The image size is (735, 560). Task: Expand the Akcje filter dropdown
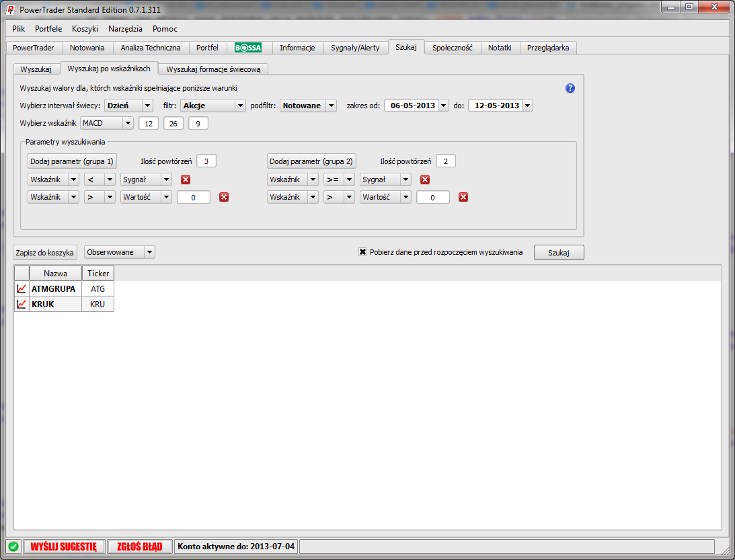pyautogui.click(x=213, y=106)
